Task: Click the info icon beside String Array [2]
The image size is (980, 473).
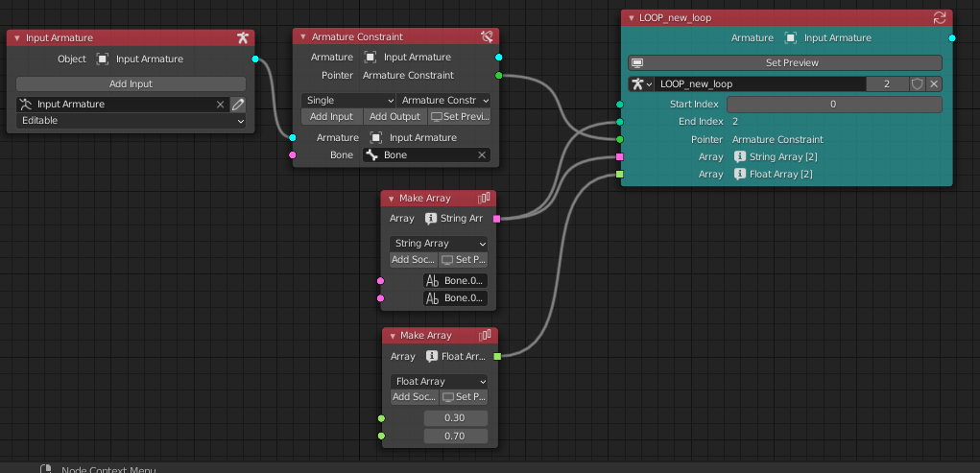Action: 739,156
